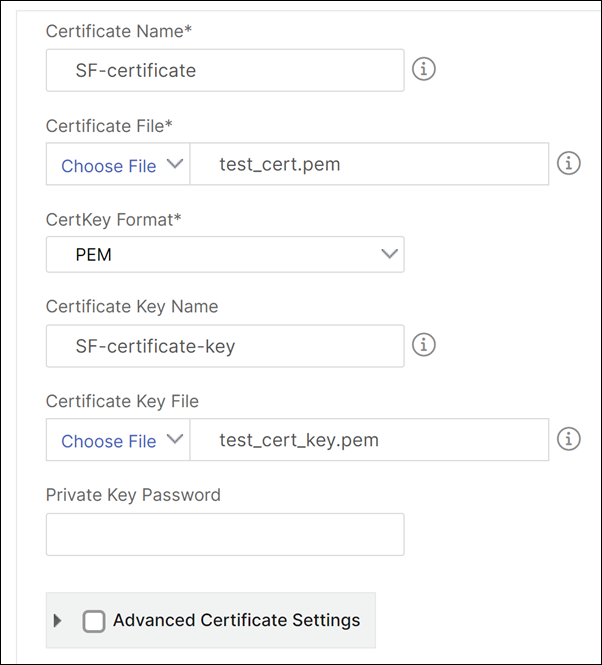Click the Certificate Key Name input field
This screenshot has width=602, height=665.
[225, 346]
